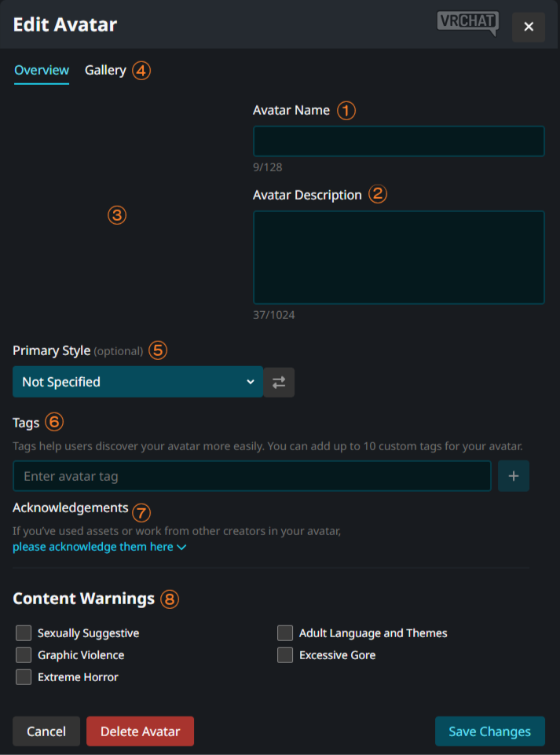Tick the Extreme Horror checkbox
The width and height of the screenshot is (560, 755).
point(24,677)
